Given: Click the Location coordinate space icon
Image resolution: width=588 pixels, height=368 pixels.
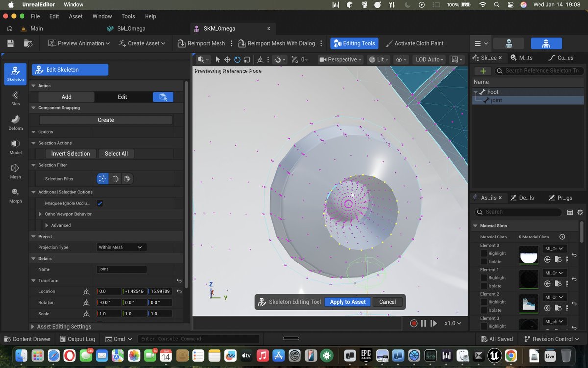Looking at the screenshot, I should point(86,291).
